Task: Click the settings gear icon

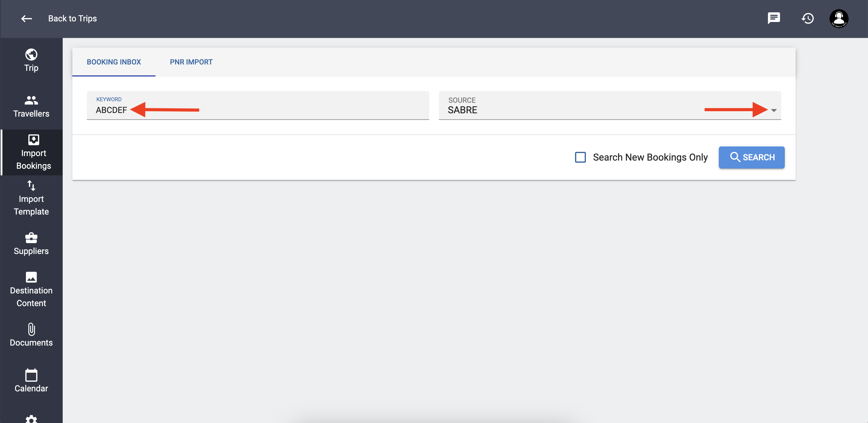Action: click(31, 419)
